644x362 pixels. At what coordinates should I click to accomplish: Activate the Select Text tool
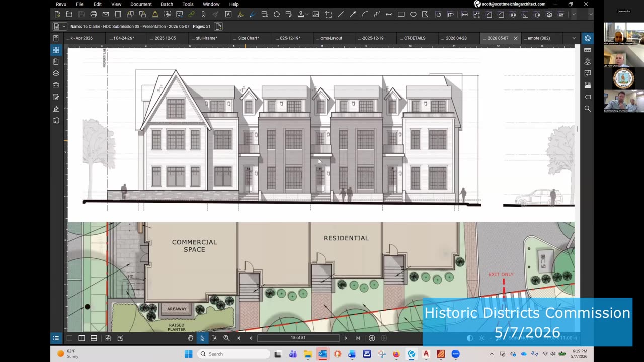(x=214, y=338)
